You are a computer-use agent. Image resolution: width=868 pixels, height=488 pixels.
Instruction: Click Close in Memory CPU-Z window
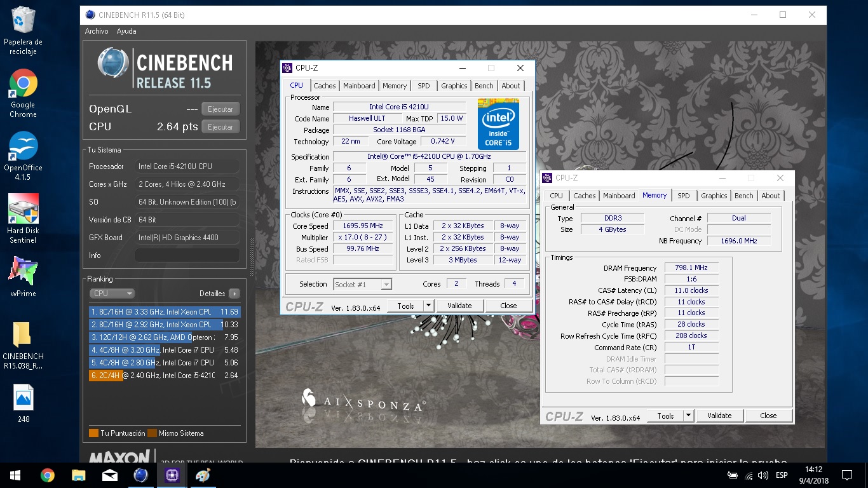[x=768, y=416]
